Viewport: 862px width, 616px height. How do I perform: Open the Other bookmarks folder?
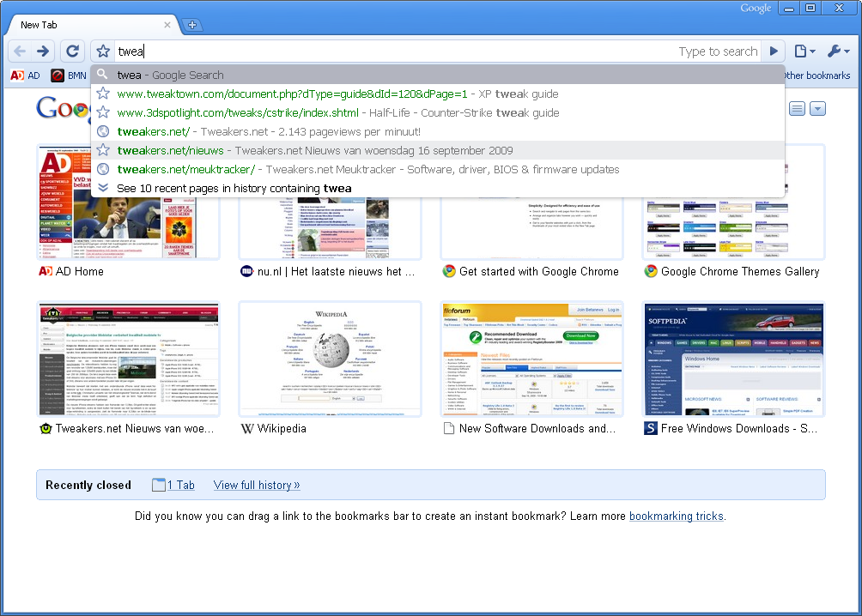[816, 75]
